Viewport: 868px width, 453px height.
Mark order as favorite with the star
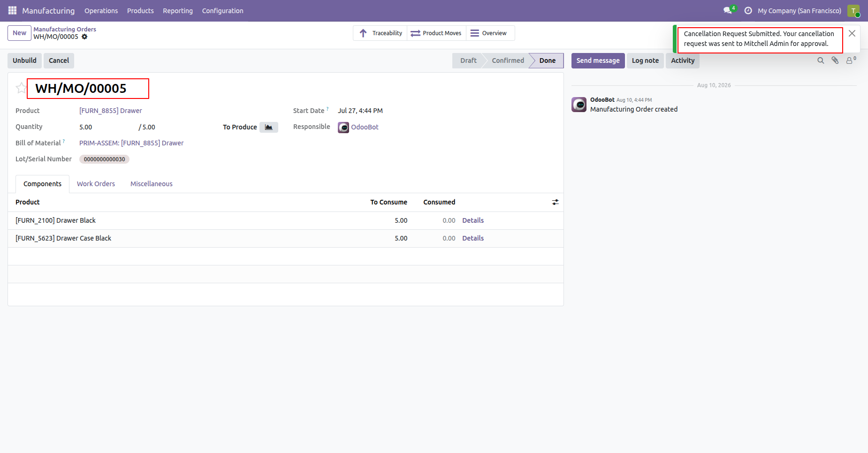tap(21, 88)
